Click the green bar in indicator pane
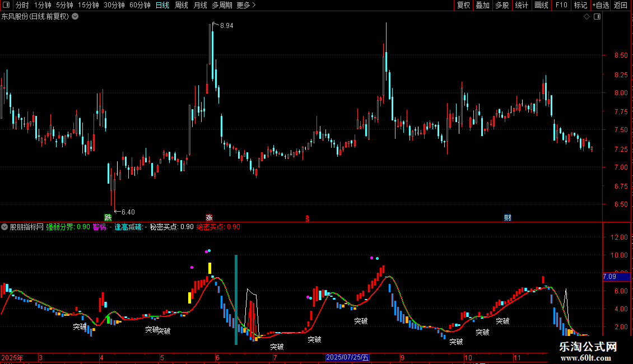The image size is (633, 364). pos(108,320)
